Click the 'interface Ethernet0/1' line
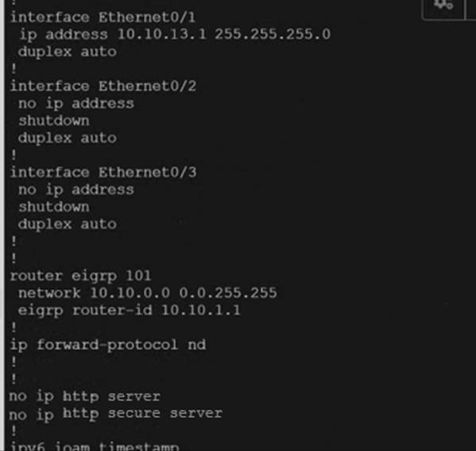The width and height of the screenshot is (476, 451). click(103, 17)
